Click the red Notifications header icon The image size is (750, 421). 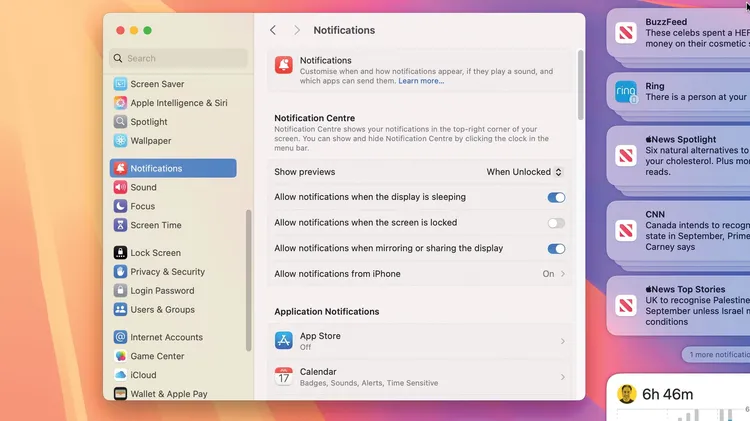[284, 65]
